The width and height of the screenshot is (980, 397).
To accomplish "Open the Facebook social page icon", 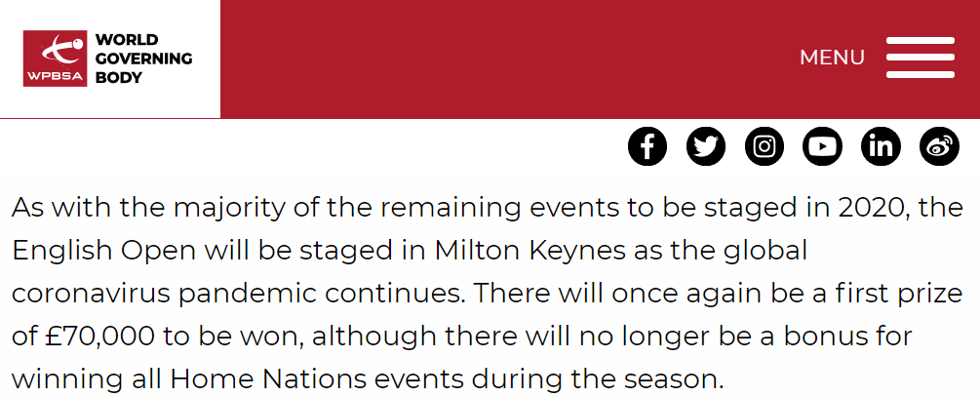I will 647,146.
